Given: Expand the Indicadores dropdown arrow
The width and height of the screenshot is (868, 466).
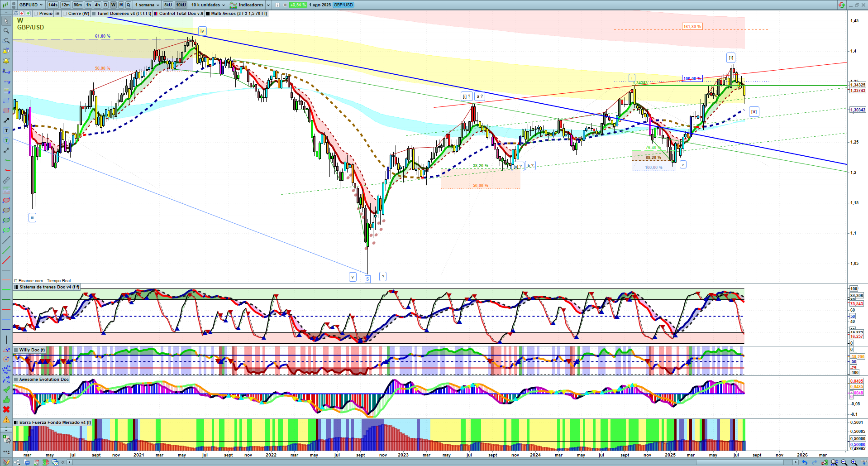Looking at the screenshot, I should click(x=268, y=5).
